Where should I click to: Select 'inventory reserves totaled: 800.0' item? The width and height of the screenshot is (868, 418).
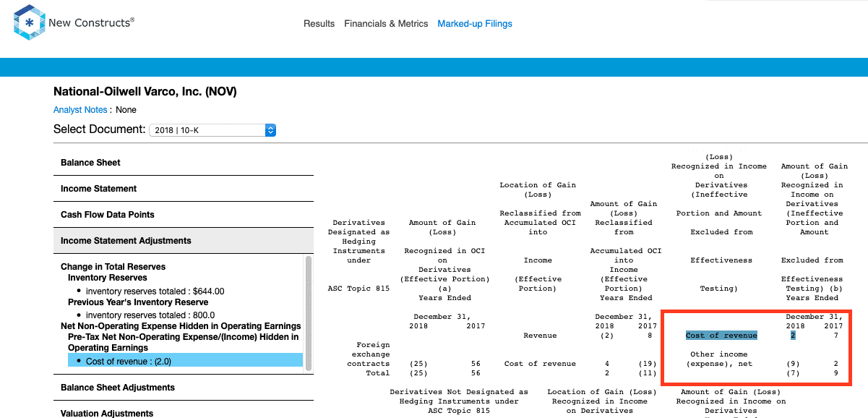tap(150, 315)
